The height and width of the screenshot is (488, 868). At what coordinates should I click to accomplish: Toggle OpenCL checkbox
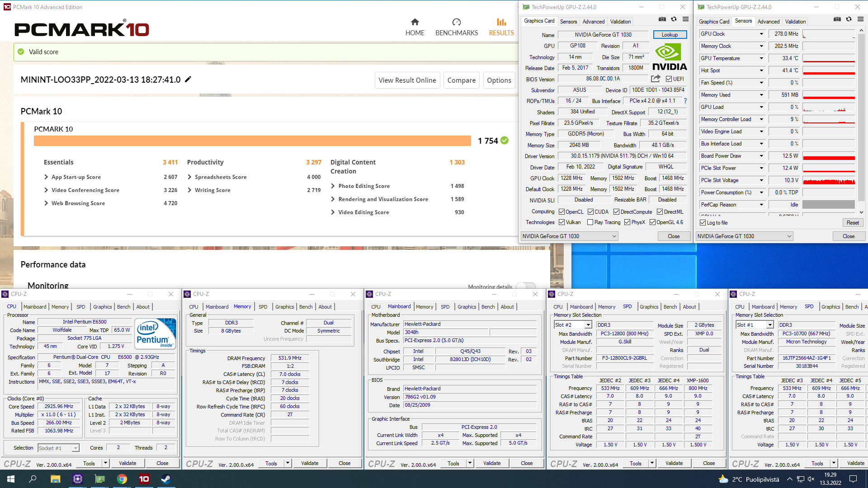(x=561, y=211)
